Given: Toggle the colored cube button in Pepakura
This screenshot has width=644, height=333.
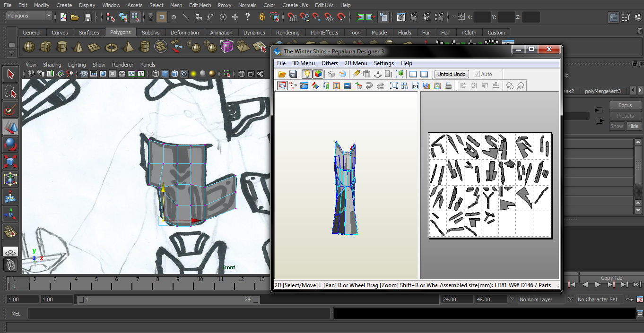Looking at the screenshot, I should tap(318, 74).
